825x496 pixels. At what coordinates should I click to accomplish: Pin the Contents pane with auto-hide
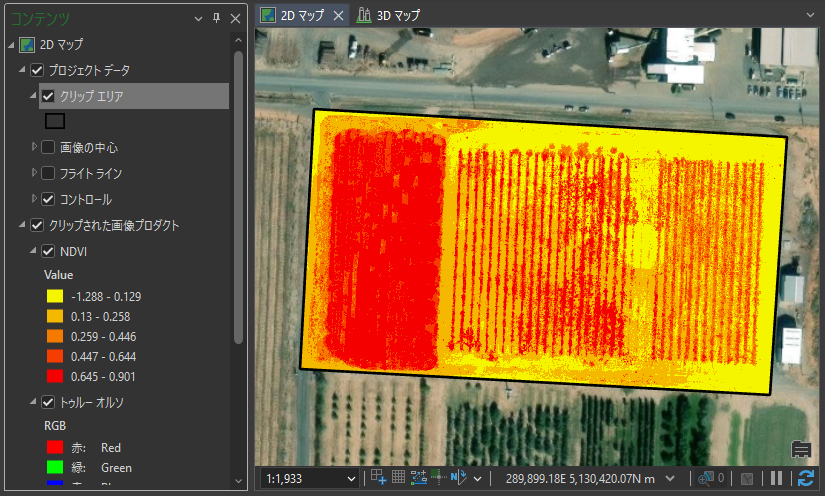pyautogui.click(x=216, y=18)
